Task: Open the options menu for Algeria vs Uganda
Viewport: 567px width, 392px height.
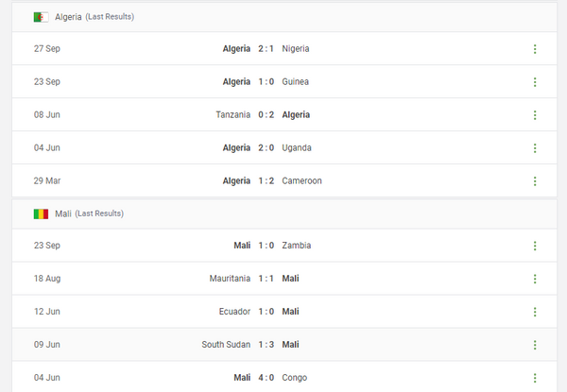Action: (534, 148)
